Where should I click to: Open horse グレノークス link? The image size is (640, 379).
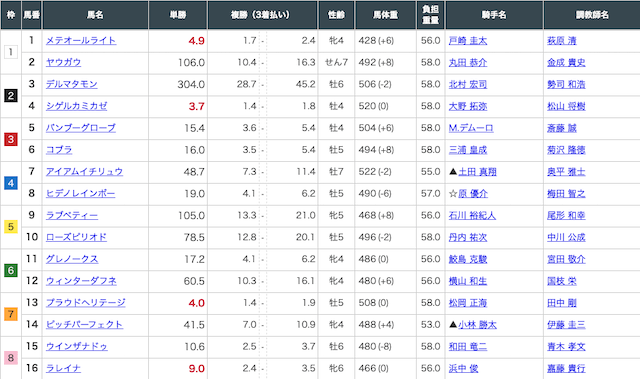72,259
